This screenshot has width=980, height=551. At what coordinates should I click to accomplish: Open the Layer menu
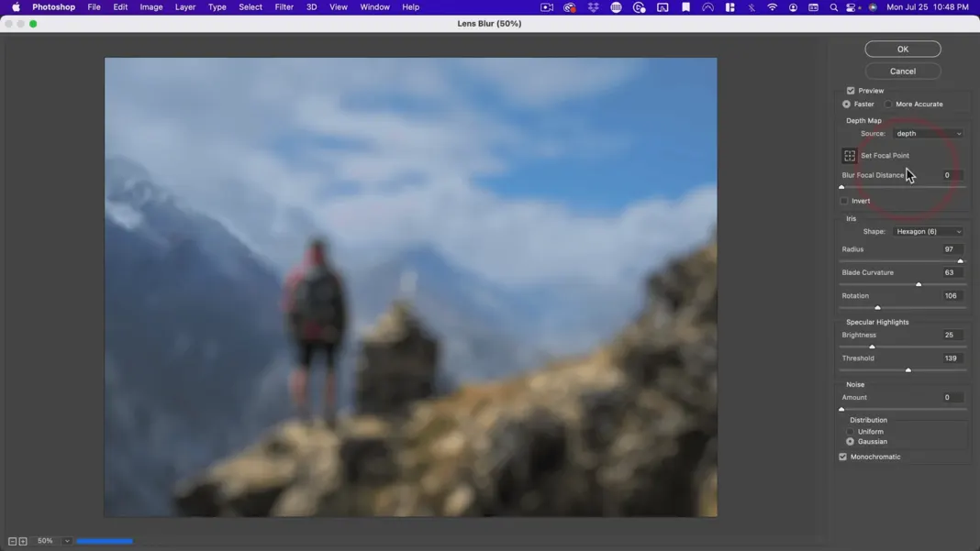185,6
